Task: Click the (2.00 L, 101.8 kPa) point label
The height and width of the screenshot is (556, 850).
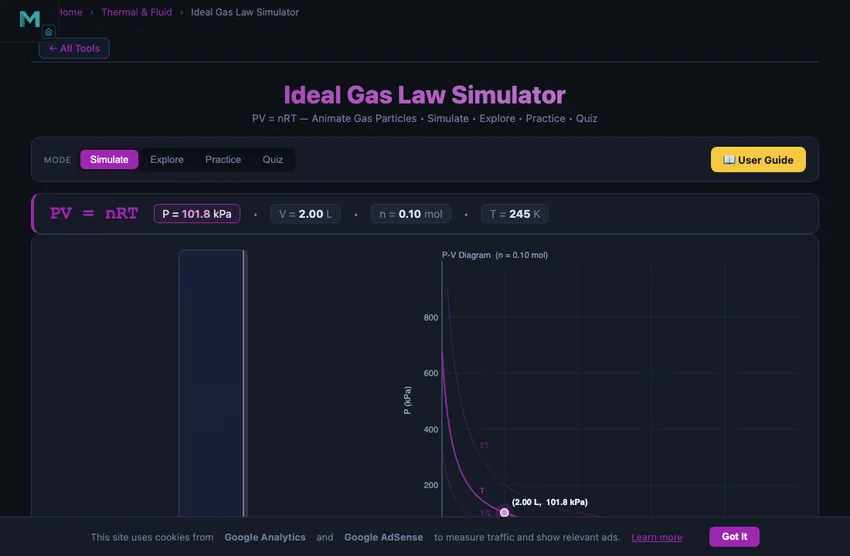Action: click(549, 502)
